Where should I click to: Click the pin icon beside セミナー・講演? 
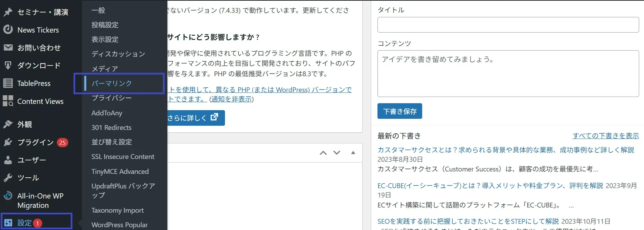click(x=8, y=12)
